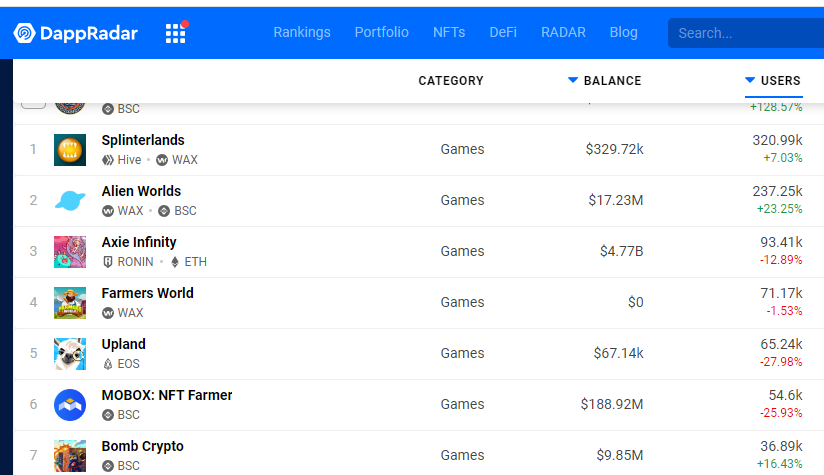This screenshot has width=824, height=475.
Task: Open the MOBOX: NFT Farmer link
Action: [167, 395]
